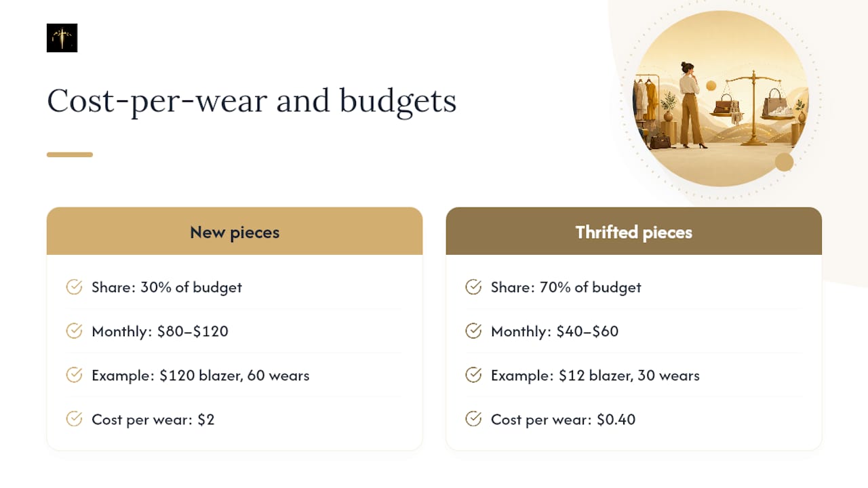
Task: Click the check icon beside Cost per wear: $0.40
Action: point(473,420)
